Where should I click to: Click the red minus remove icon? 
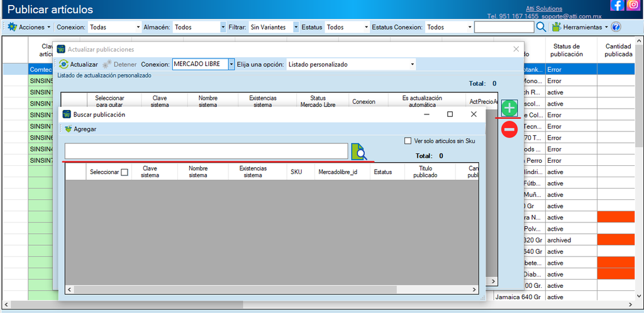click(x=509, y=129)
